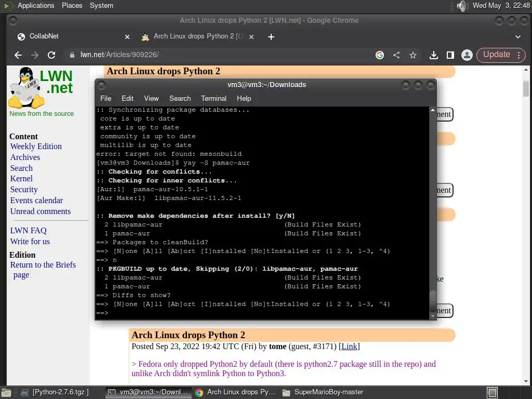Click terminal window menu button in titlebar
Screen dimensions: 532x399
[101, 85]
